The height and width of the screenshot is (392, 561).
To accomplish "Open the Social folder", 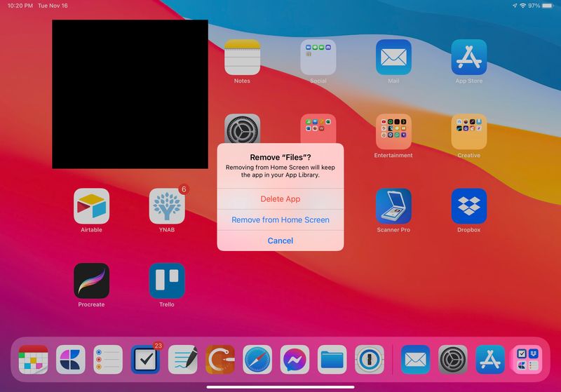I will click(x=318, y=58).
